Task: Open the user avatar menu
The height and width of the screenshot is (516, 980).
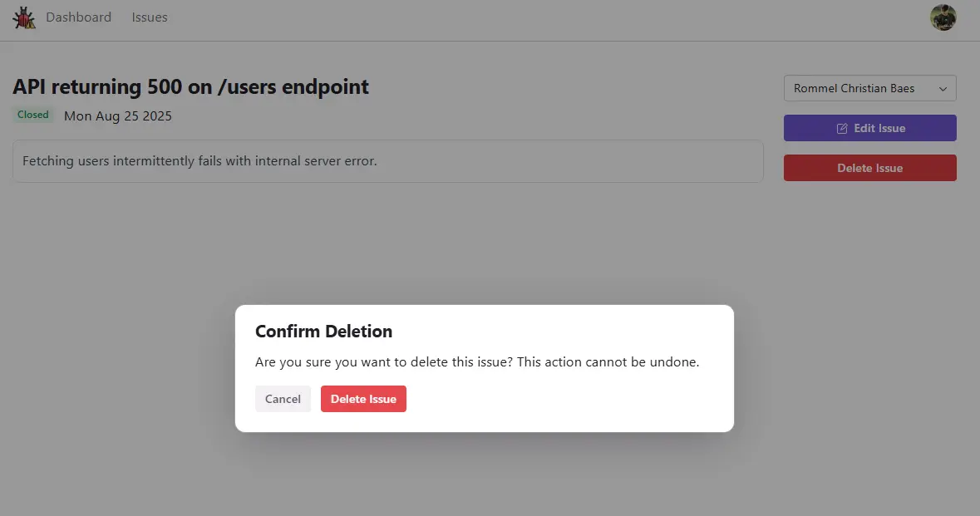Action: 943,17
